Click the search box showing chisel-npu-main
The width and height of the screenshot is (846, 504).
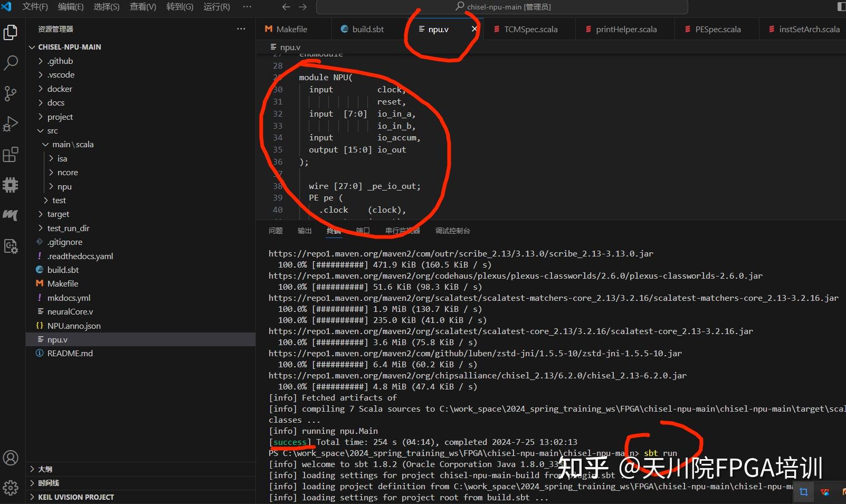501,7
